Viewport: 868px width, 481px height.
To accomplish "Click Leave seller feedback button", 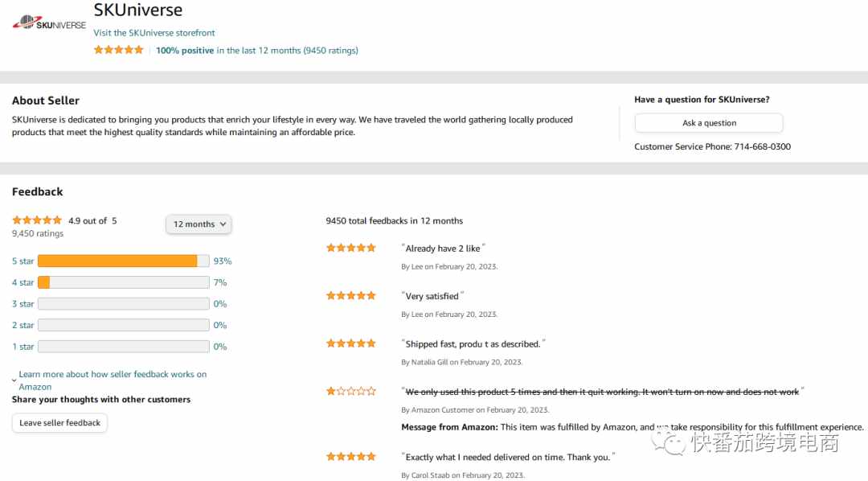I will pos(59,423).
